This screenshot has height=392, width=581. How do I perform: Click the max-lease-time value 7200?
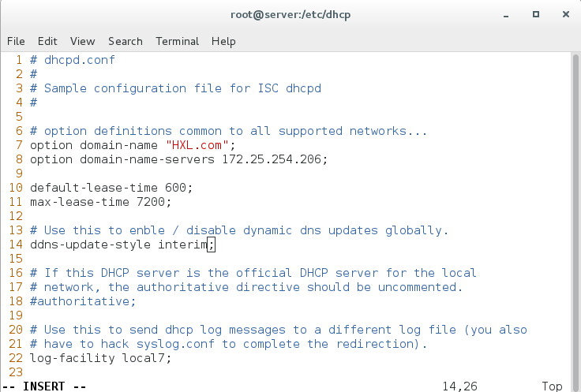[151, 202]
